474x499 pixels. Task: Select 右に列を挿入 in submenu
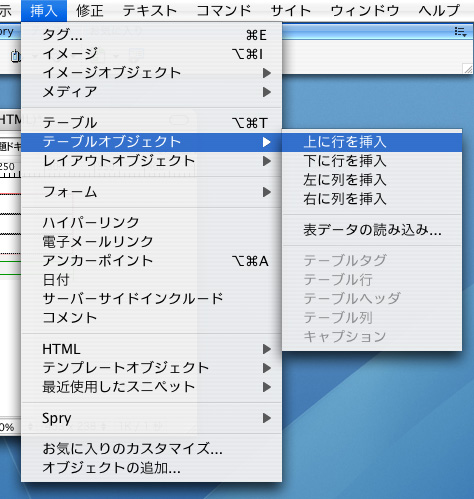[x=372, y=199]
